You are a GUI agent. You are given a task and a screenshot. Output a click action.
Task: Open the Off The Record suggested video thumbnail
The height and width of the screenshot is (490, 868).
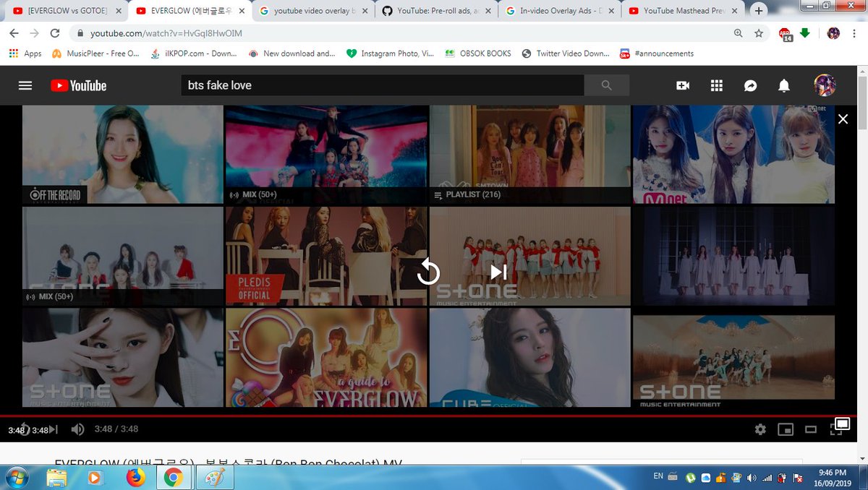pos(123,155)
